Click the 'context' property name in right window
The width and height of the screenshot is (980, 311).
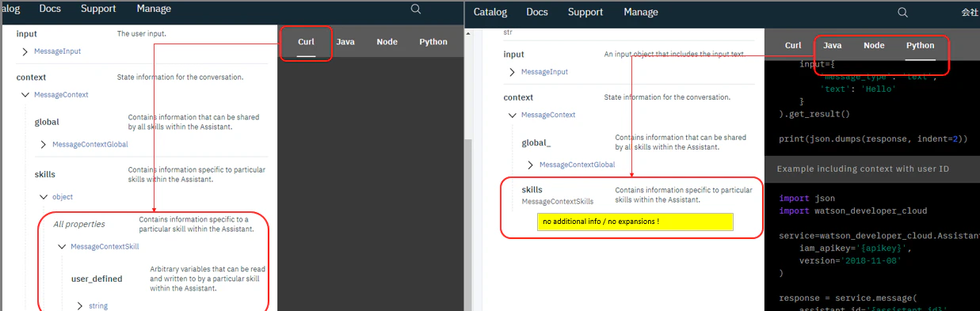click(518, 97)
